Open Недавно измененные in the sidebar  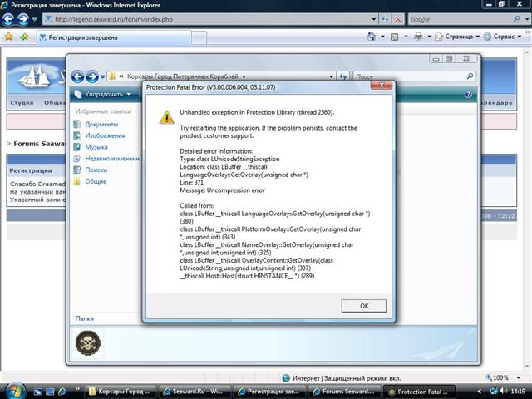pos(111,158)
